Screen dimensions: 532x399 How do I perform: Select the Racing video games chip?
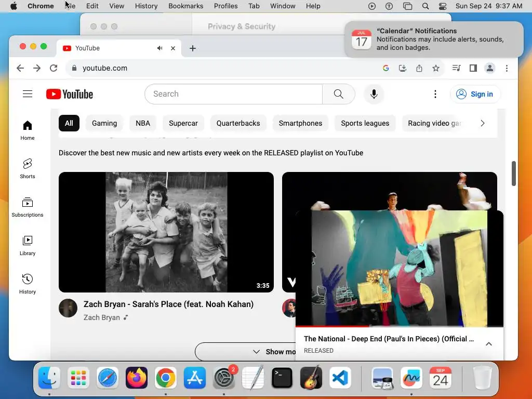[x=434, y=123]
